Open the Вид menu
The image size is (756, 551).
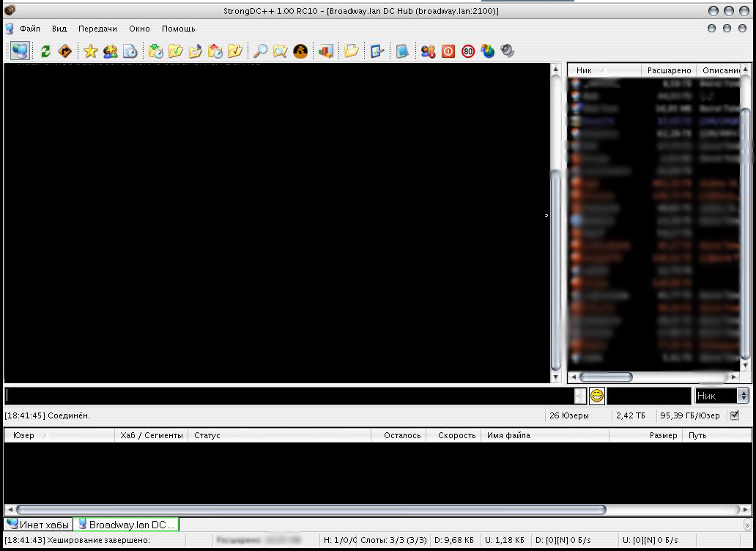[x=59, y=29]
